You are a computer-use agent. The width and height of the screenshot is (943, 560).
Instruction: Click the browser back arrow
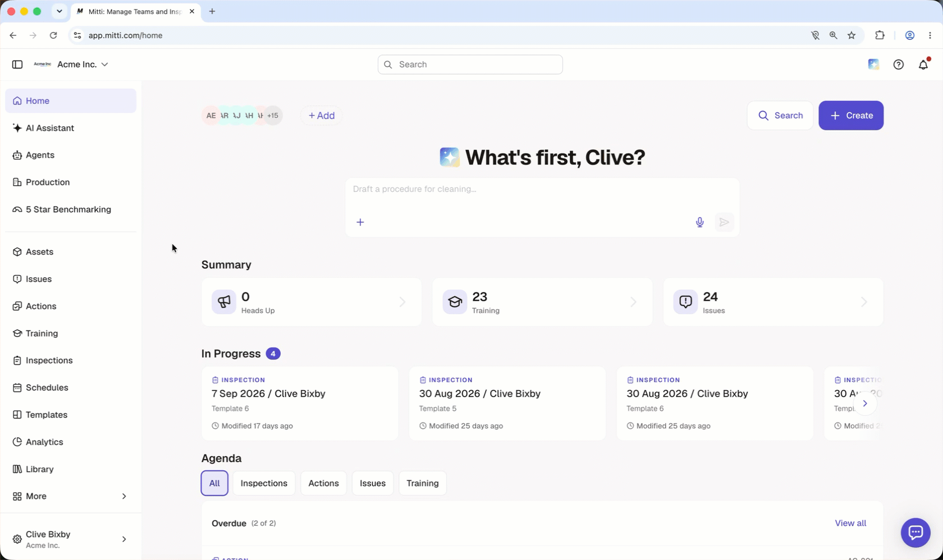pyautogui.click(x=13, y=35)
